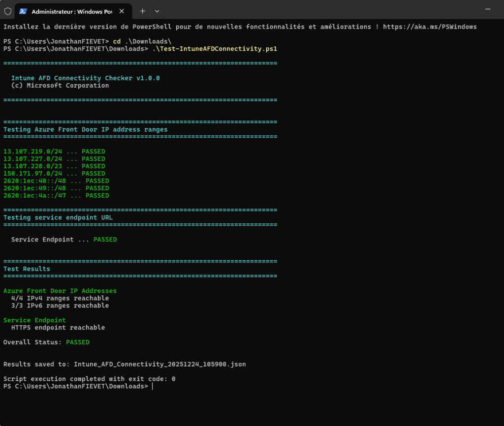Click the 2620:1ec:4a::/47 IPv6 range
Image resolution: width=504 pixels, height=426 pixels.
(x=34, y=196)
